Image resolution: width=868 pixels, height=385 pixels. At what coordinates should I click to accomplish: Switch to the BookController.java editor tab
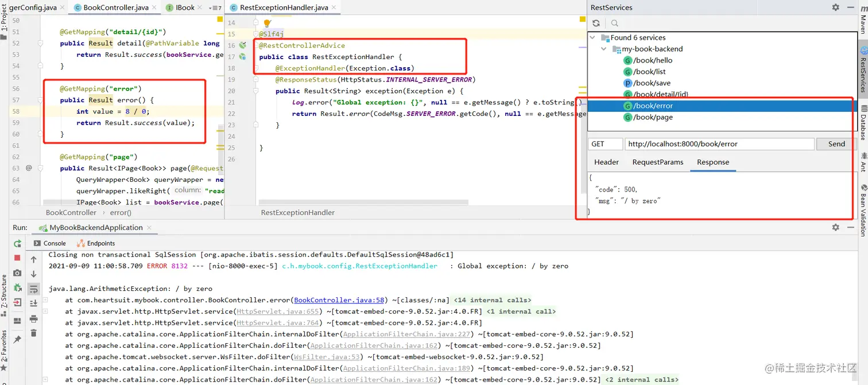(x=115, y=7)
